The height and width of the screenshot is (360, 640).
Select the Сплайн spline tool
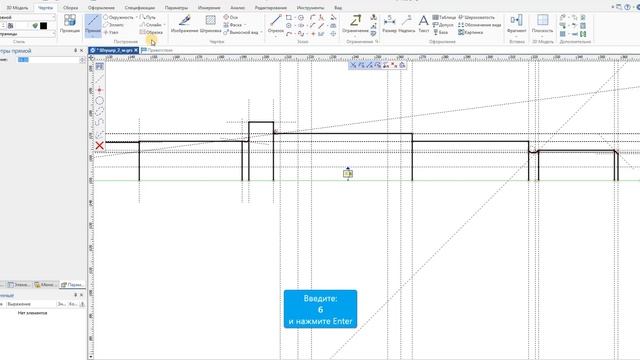(151, 24)
